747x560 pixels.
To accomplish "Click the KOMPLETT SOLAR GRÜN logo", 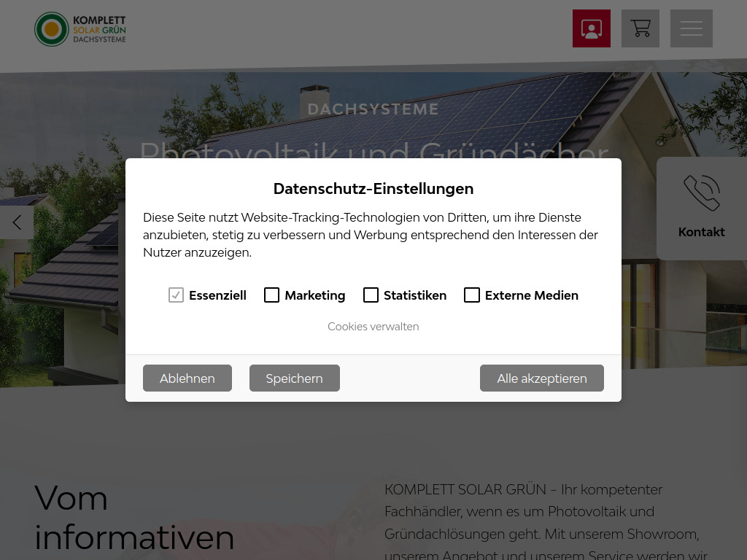I will 80,29.
